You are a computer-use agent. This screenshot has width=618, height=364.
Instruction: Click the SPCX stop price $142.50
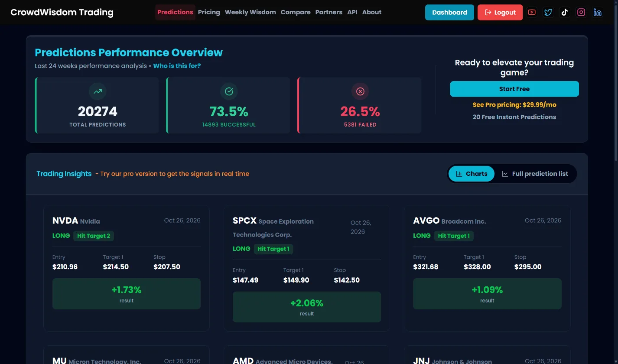point(347,280)
